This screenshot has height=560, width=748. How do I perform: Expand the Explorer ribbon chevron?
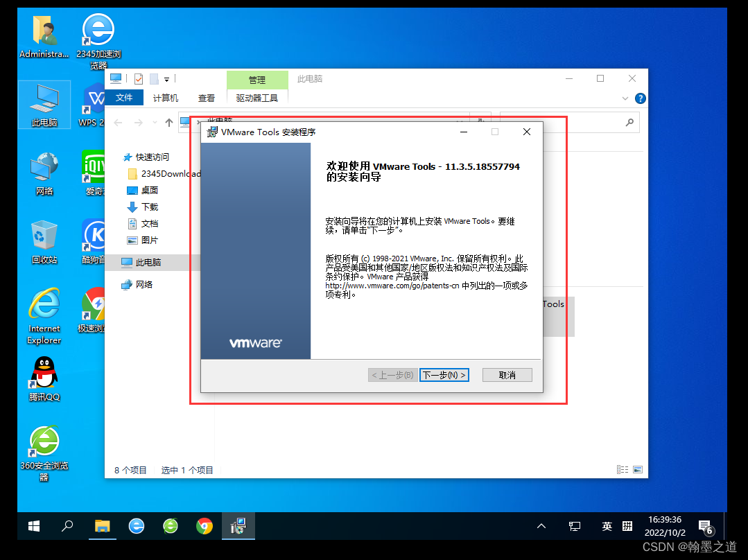coord(625,98)
